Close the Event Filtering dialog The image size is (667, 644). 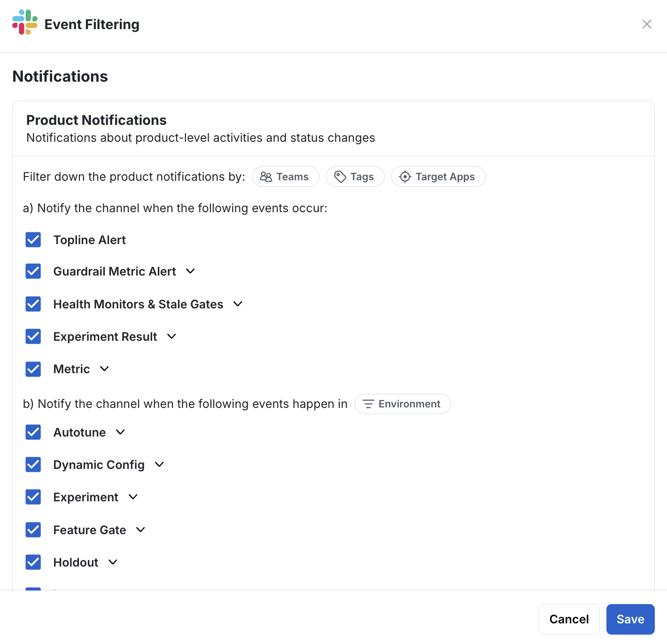pos(647,24)
